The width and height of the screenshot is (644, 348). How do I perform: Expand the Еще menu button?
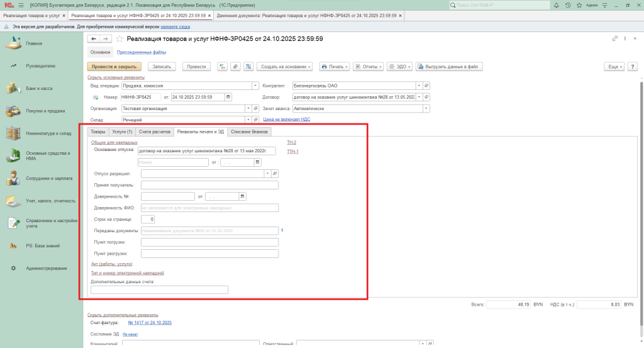(613, 66)
